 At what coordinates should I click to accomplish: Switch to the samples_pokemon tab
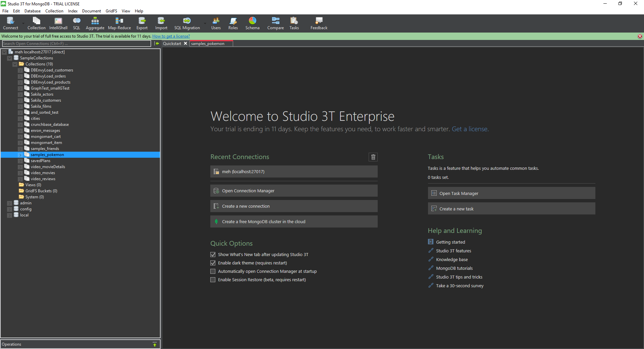208,44
